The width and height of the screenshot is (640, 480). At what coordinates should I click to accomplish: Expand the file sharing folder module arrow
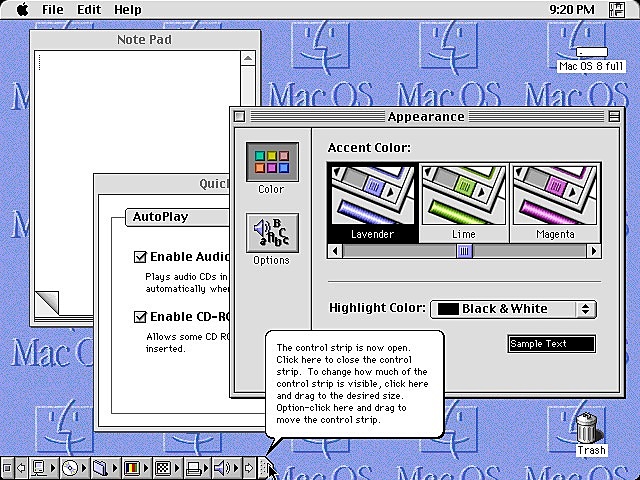pyautogui.click(x=115, y=467)
